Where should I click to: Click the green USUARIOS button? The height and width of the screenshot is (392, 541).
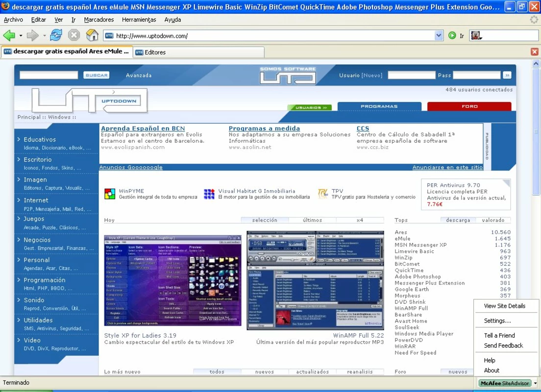click(310, 108)
